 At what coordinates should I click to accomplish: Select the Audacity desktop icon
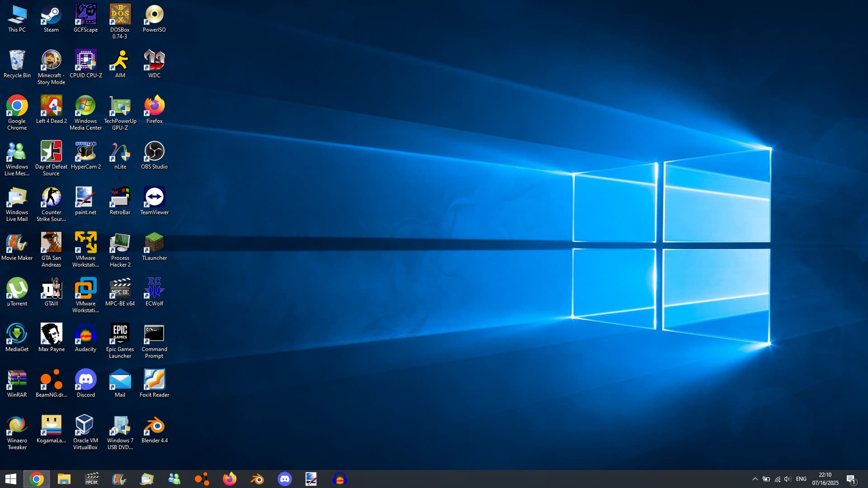click(x=85, y=334)
